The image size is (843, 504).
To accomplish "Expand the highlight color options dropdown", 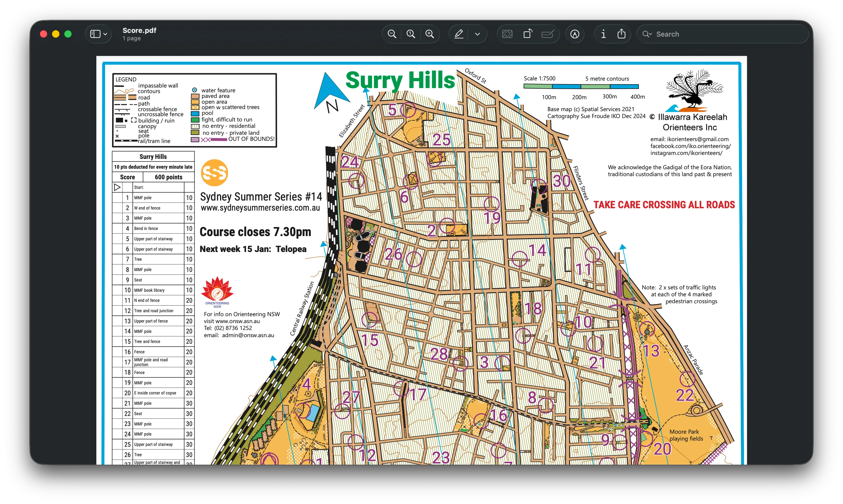I will [478, 34].
